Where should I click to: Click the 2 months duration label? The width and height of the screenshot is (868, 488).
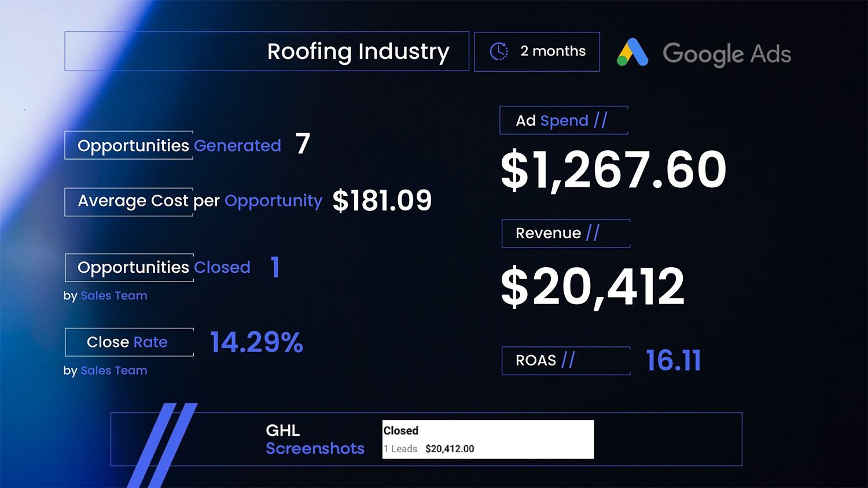click(x=553, y=51)
